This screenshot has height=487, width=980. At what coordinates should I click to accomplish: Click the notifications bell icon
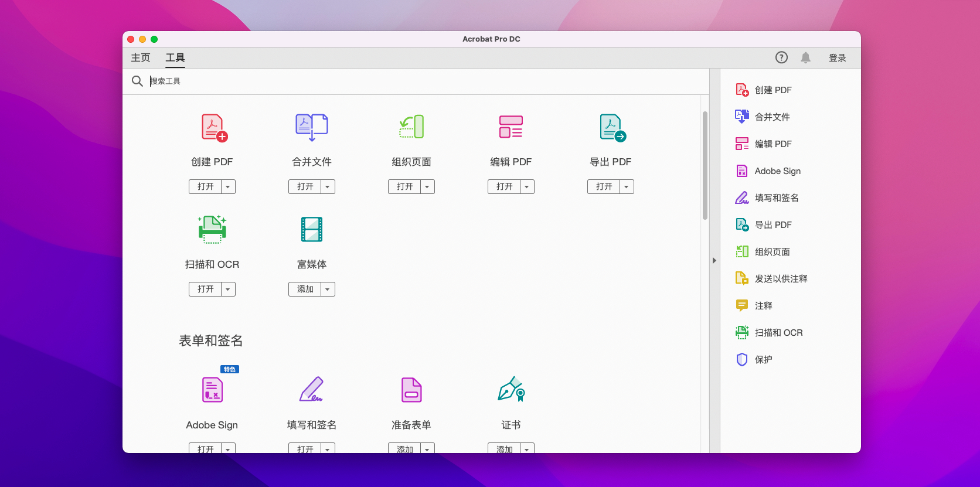(x=806, y=57)
